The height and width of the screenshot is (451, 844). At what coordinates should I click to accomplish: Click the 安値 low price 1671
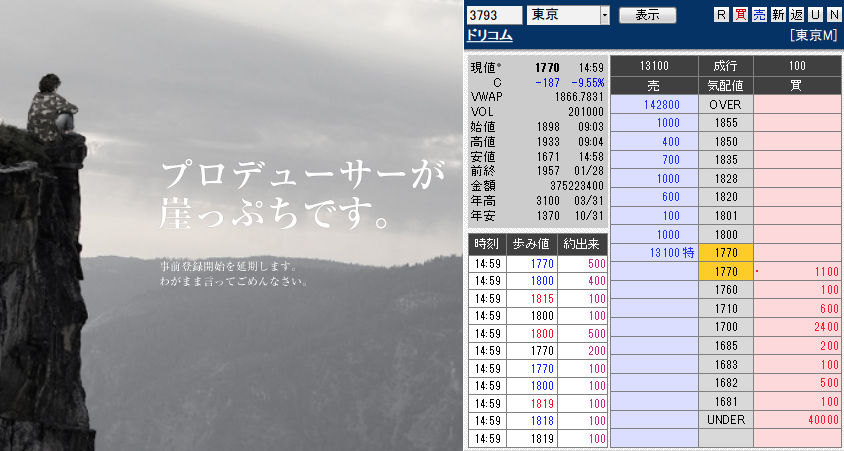point(548,157)
